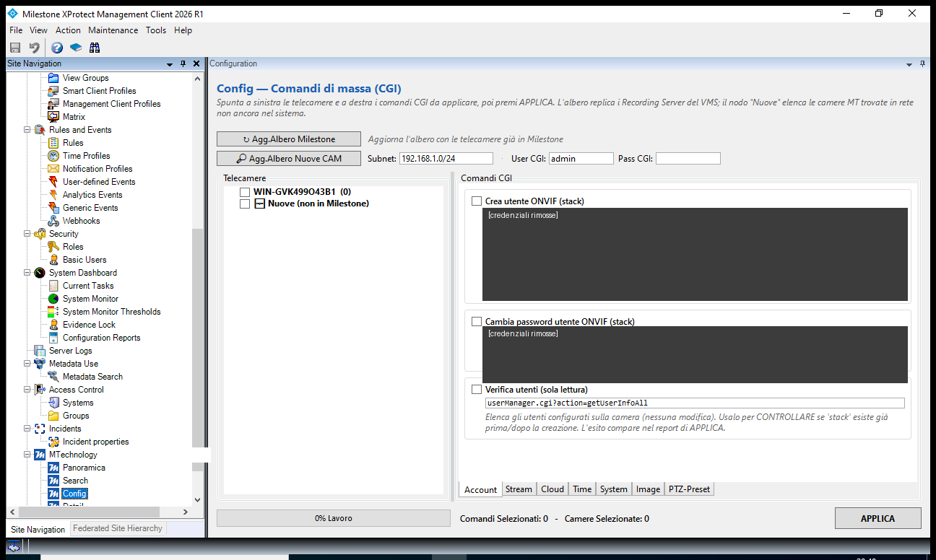Screen dimensions: 936x560
Task: Pin the Site Navigation panel
Action: (x=183, y=64)
